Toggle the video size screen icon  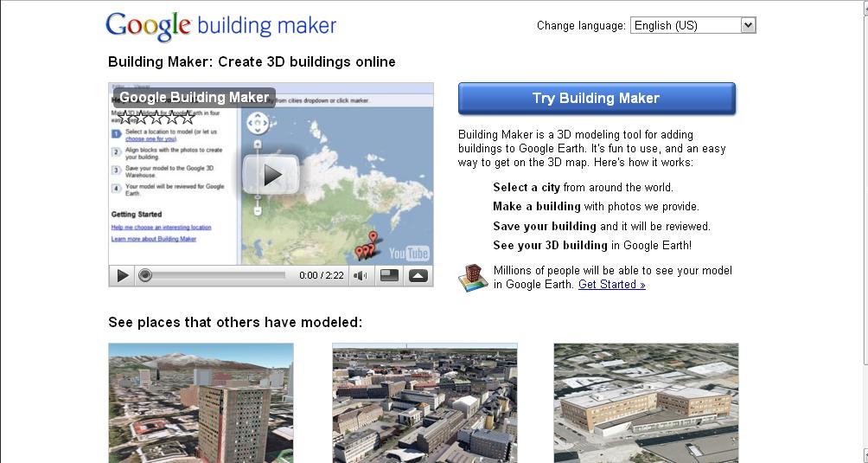(389, 275)
